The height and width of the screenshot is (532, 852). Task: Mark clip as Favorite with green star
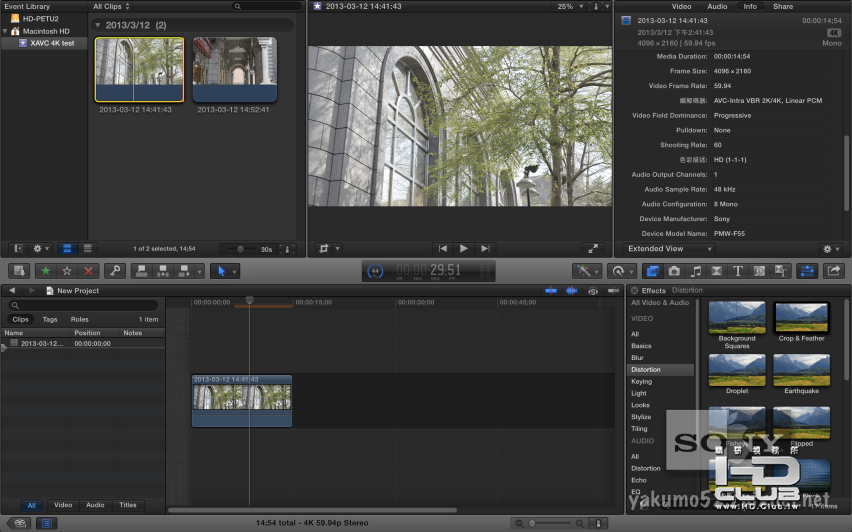(45, 271)
